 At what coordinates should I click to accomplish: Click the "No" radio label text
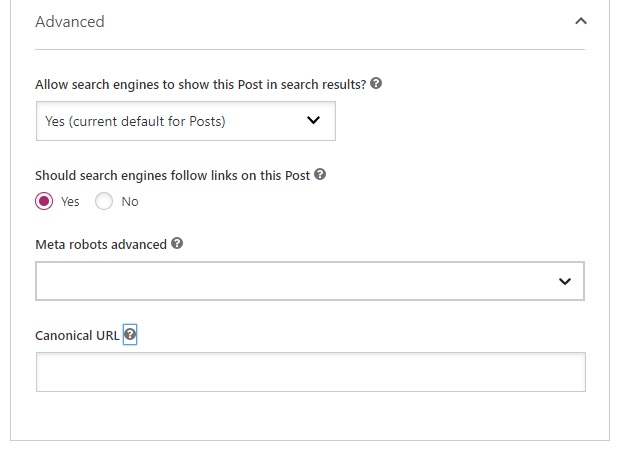click(x=130, y=202)
